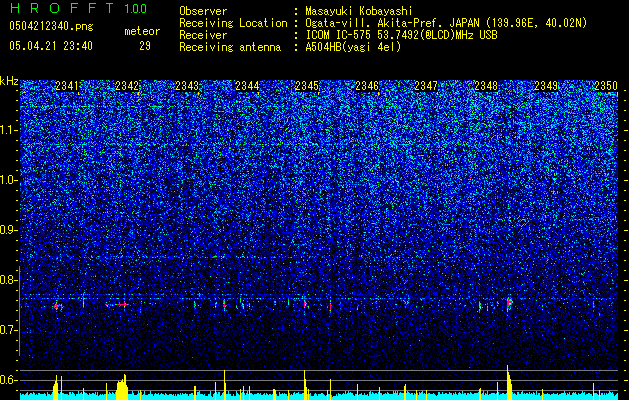
Task: Click the meteor count label
Action: (142, 31)
